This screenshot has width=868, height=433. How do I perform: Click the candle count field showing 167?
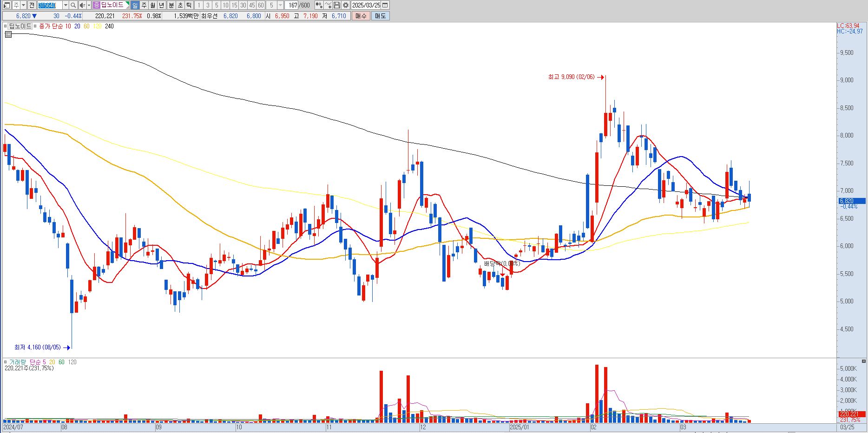pos(292,5)
